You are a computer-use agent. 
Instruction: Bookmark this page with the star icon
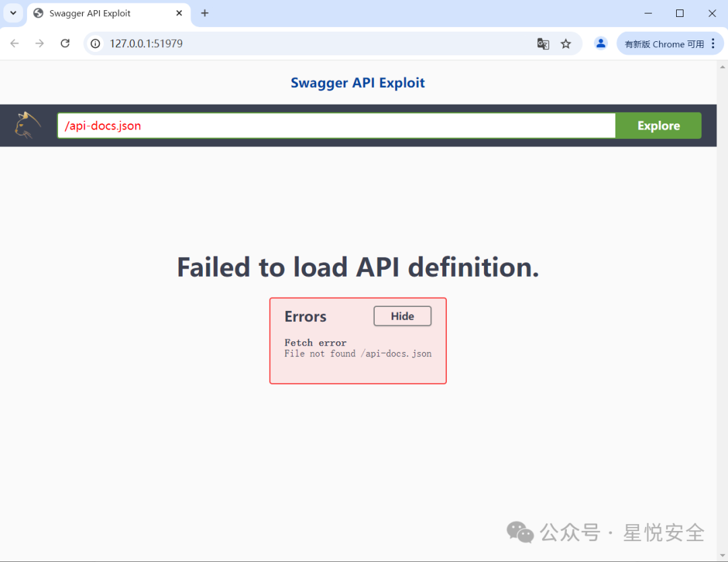pyautogui.click(x=566, y=44)
